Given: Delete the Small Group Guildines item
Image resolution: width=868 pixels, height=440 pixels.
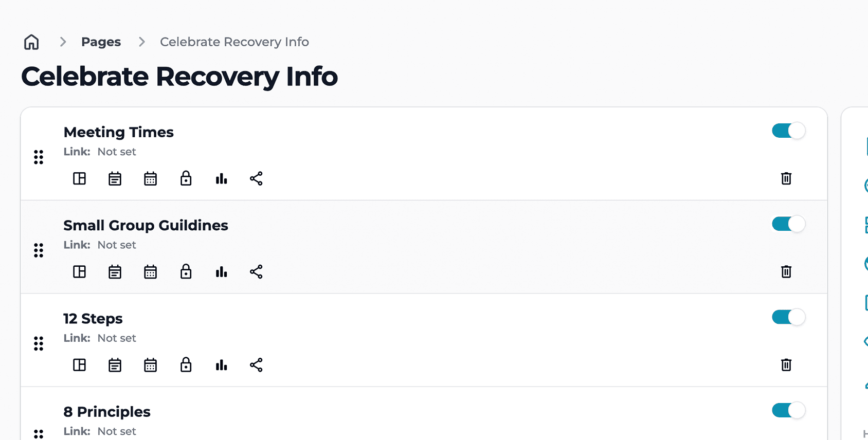Looking at the screenshot, I should coord(786,271).
